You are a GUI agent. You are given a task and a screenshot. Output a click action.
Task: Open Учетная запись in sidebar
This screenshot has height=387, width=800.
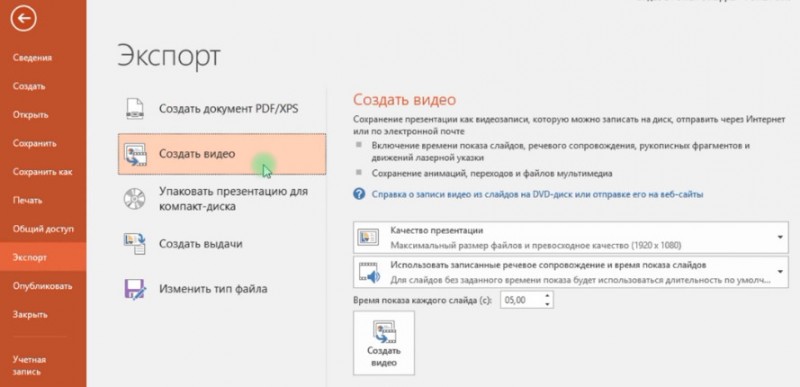click(29, 366)
